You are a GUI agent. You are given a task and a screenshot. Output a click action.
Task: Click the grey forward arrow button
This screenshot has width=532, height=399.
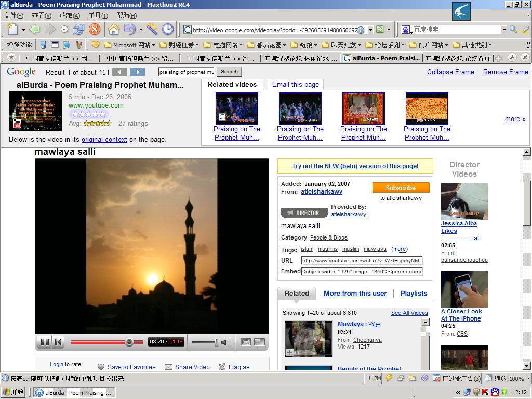coord(50,30)
